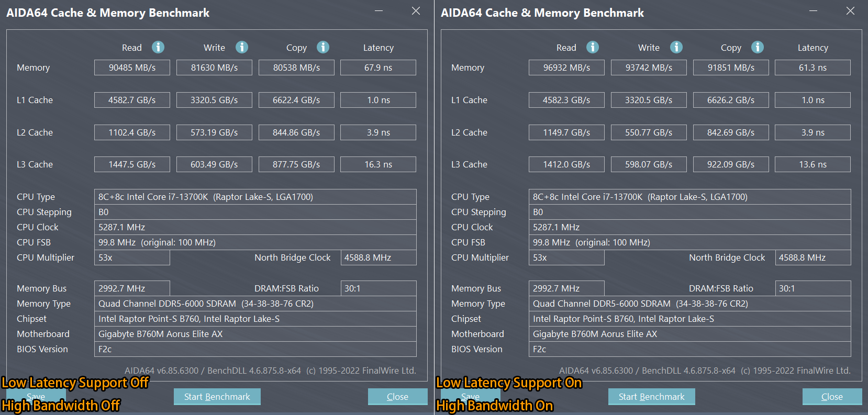The image size is (868, 415).
Task: Start Benchmark in the left window
Action: (217, 397)
